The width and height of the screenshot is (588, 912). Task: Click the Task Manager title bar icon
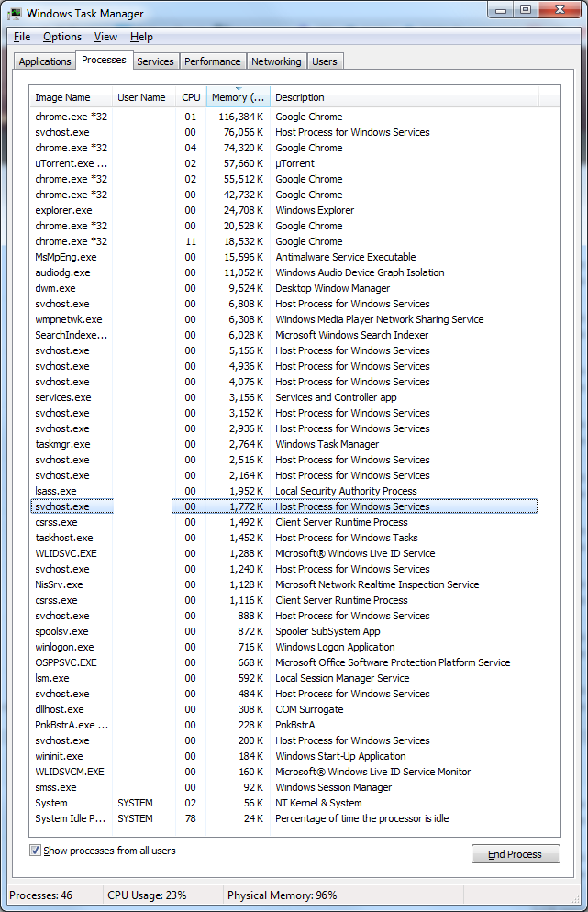click(16, 13)
